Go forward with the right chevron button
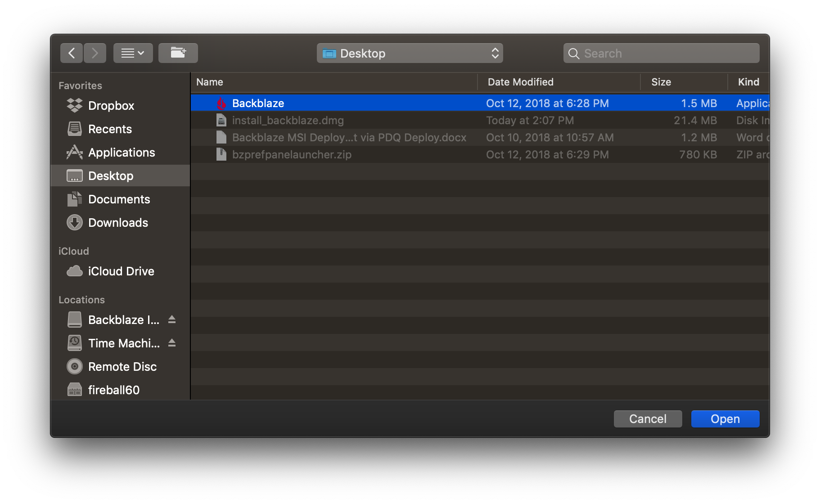 (95, 53)
